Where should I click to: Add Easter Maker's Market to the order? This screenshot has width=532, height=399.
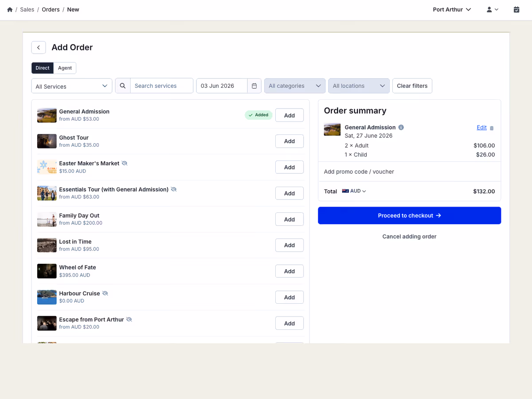[289, 167]
